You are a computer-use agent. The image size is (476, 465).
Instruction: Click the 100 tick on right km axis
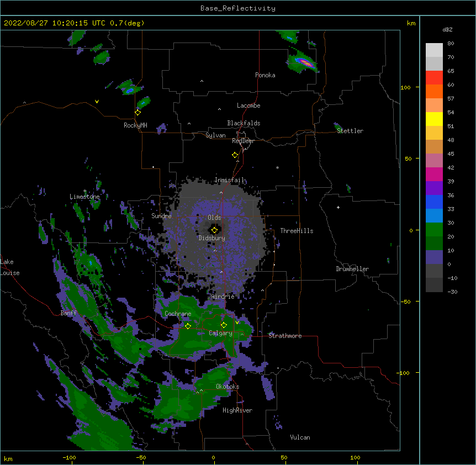pos(405,87)
